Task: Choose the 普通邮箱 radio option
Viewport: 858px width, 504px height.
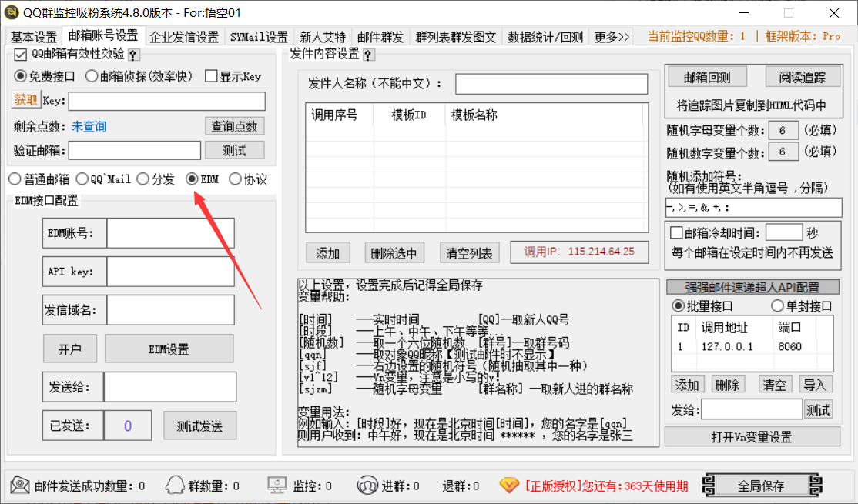Action: point(15,179)
